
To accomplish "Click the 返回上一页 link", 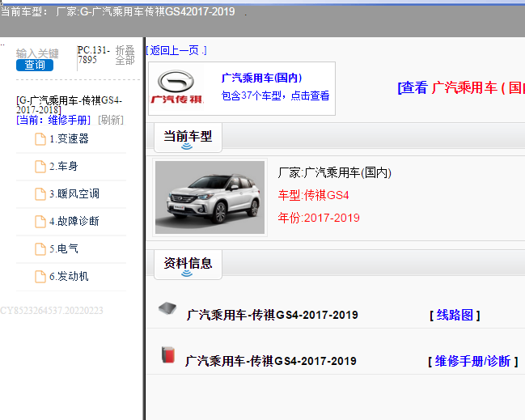I will [x=176, y=50].
